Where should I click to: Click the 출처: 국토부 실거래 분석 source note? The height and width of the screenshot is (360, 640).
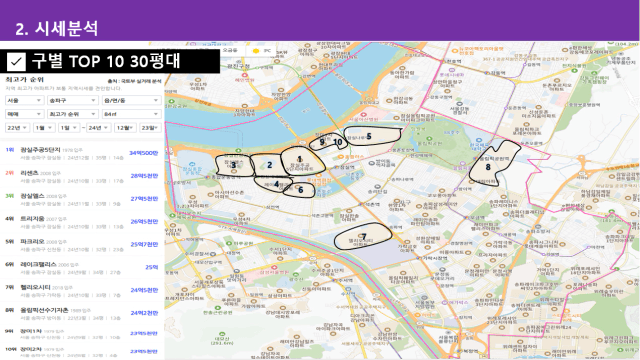(134, 81)
